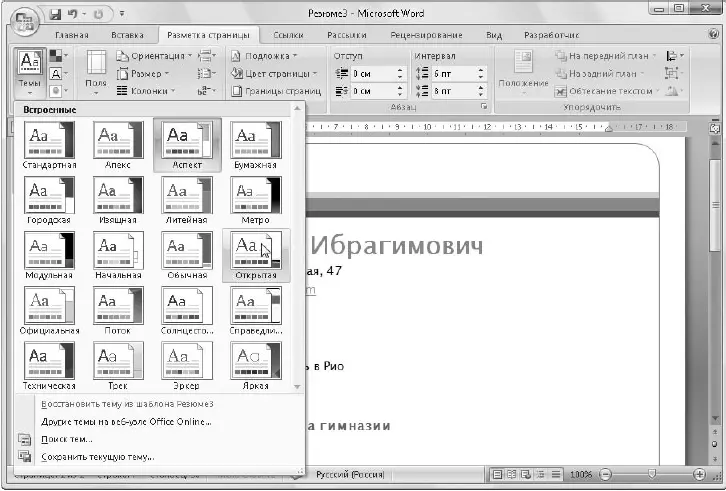Click the left indent 0 см field

point(373,74)
